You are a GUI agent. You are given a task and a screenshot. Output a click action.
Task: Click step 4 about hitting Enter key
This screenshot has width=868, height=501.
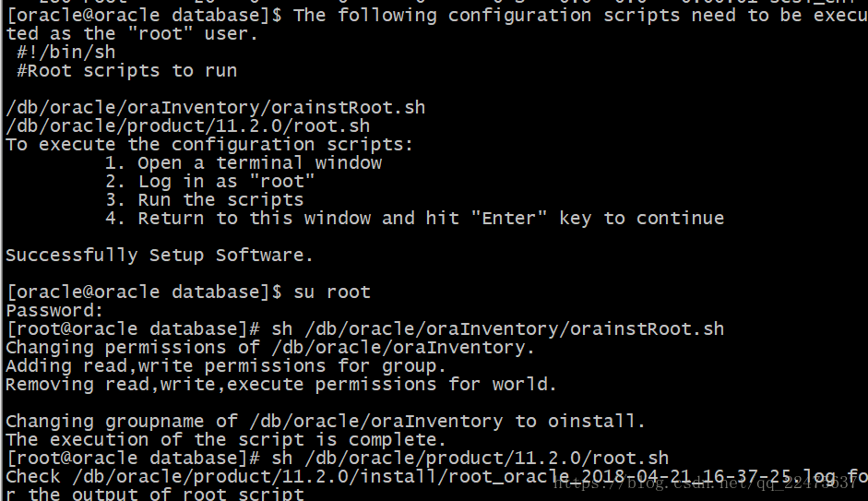[x=414, y=218]
